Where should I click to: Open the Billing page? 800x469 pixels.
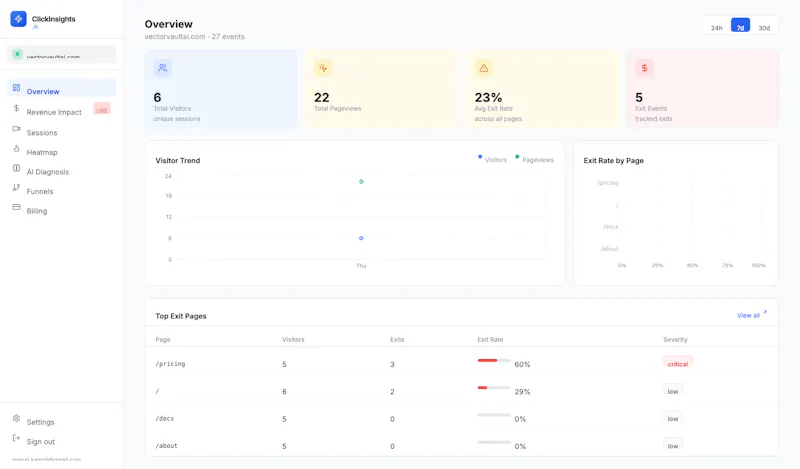[x=37, y=211]
